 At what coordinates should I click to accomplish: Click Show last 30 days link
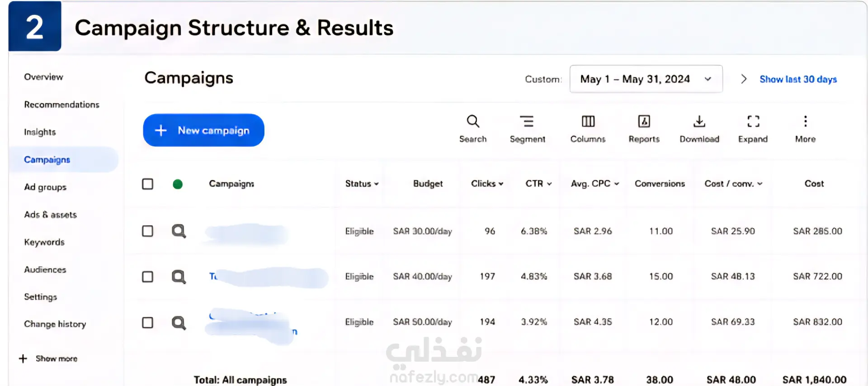[x=798, y=79]
